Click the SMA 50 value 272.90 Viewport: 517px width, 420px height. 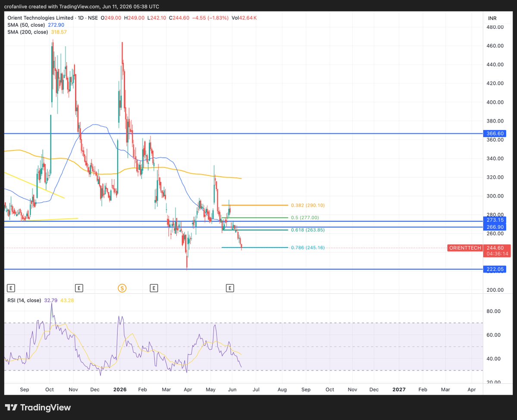tap(56, 25)
